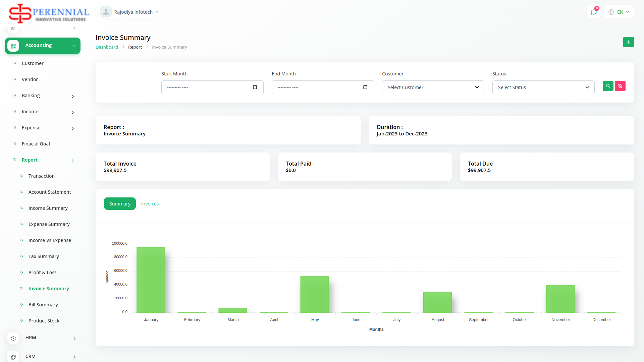Select the Summary tab
The image size is (644, 362).
pyautogui.click(x=120, y=204)
